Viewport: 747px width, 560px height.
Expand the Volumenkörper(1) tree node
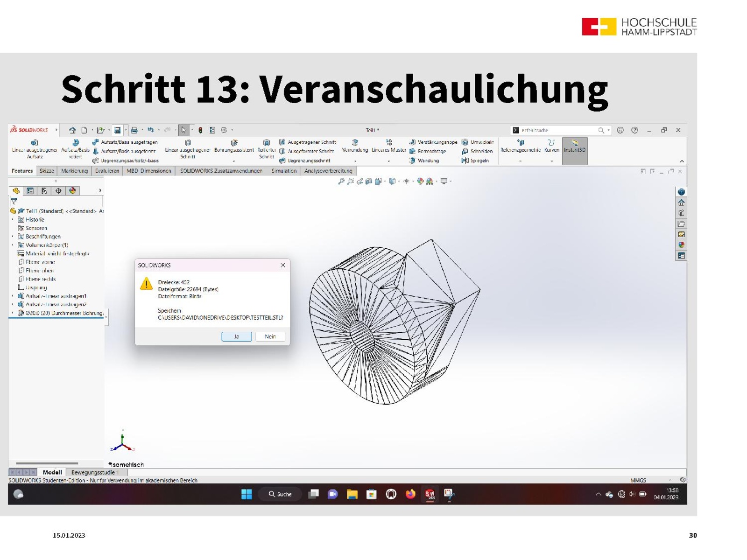[13, 245]
